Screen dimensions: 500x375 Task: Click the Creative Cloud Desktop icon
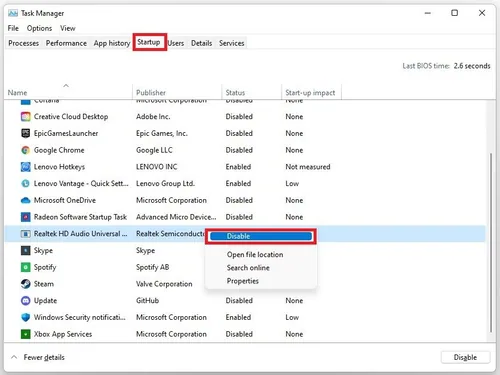[25, 117]
